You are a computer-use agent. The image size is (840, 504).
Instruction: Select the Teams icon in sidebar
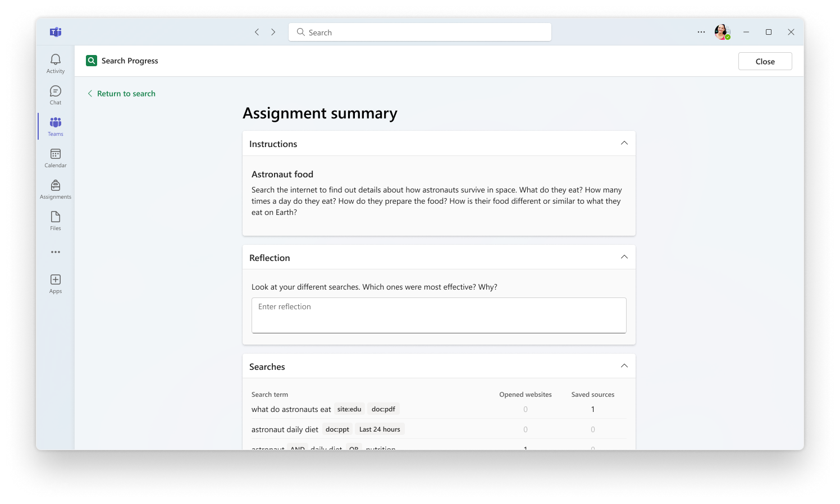coord(55,126)
